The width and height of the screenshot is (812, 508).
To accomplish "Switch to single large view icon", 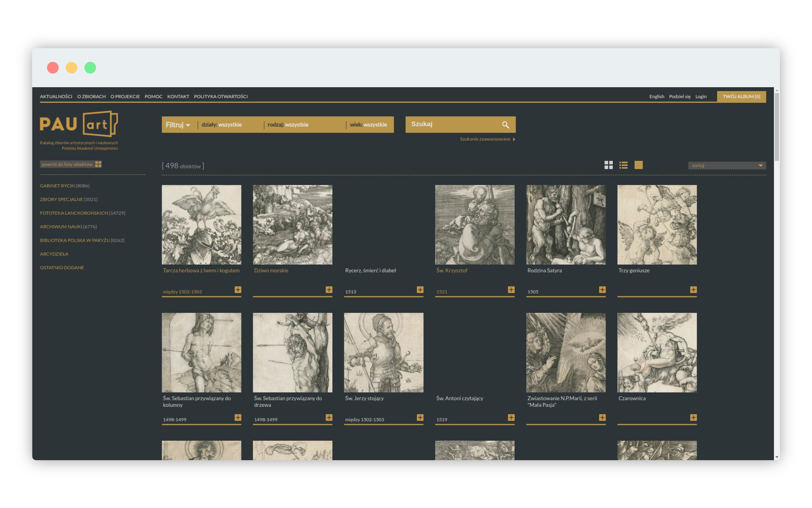I will click(x=639, y=165).
